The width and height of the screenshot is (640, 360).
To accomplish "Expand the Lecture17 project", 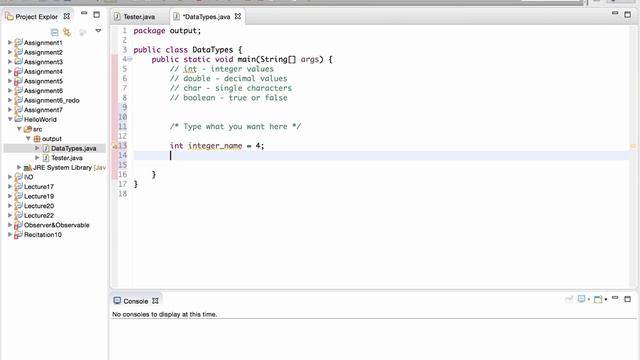I will [x=10, y=187].
